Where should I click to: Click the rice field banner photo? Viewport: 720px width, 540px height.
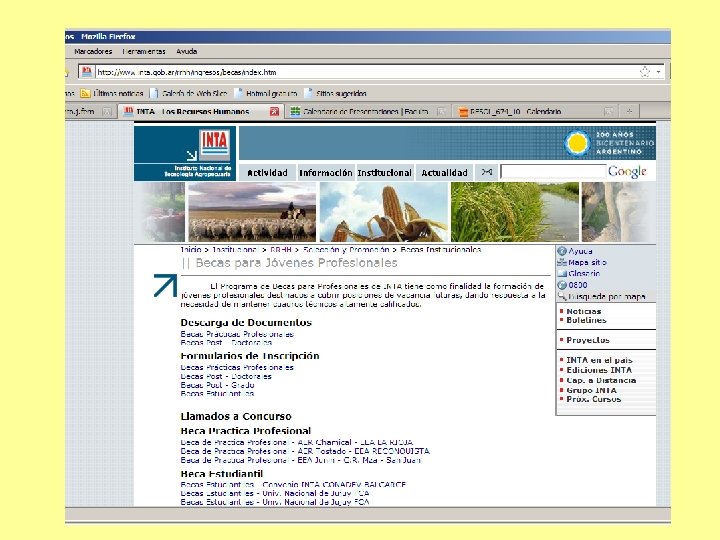point(515,212)
